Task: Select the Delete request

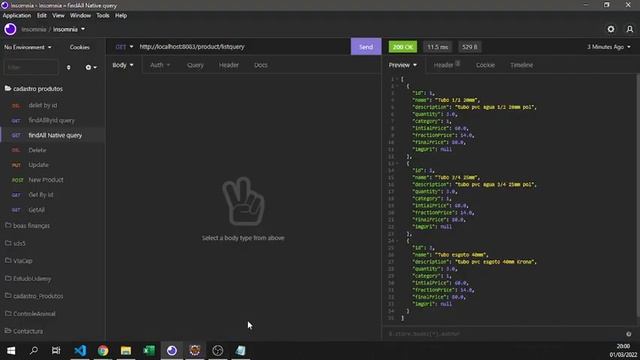Action: (53, 150)
